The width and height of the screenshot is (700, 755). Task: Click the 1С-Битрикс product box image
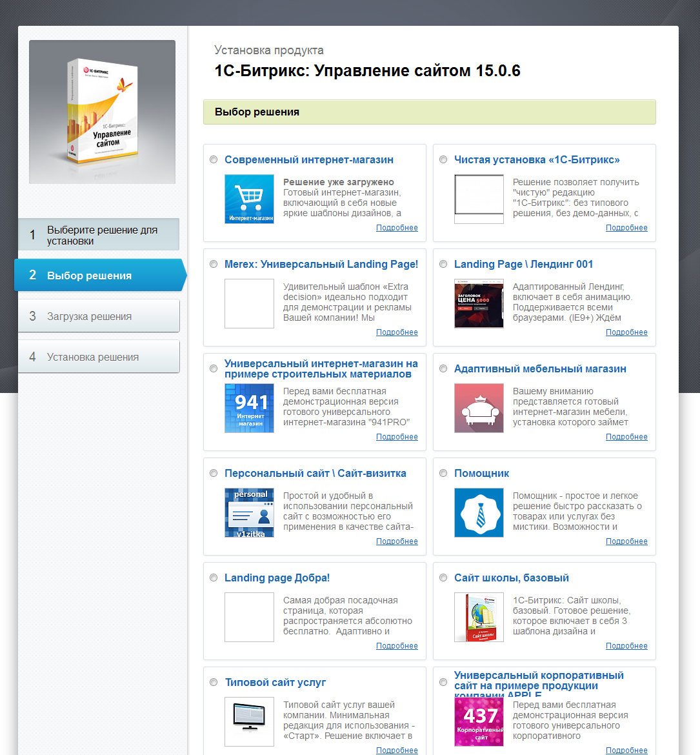click(102, 112)
